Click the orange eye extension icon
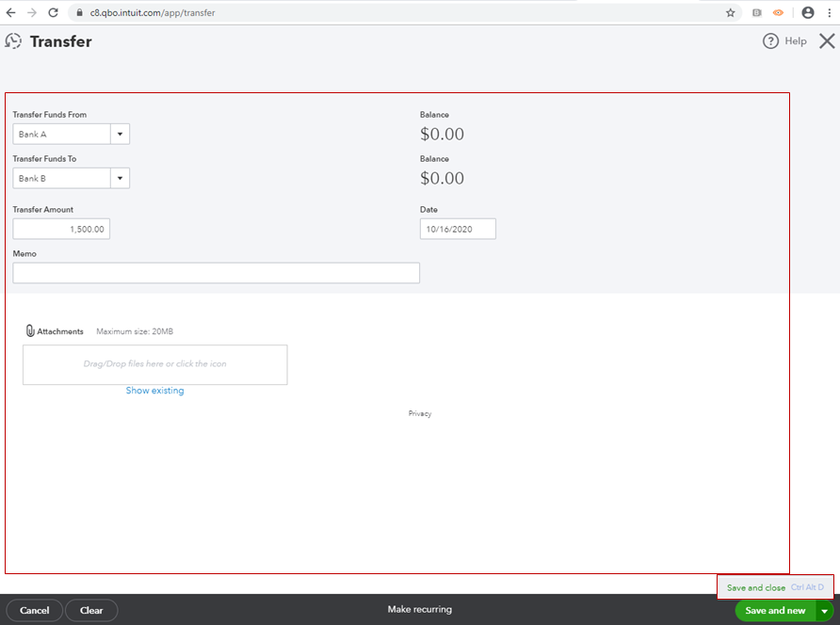The width and height of the screenshot is (840, 625). [778, 13]
